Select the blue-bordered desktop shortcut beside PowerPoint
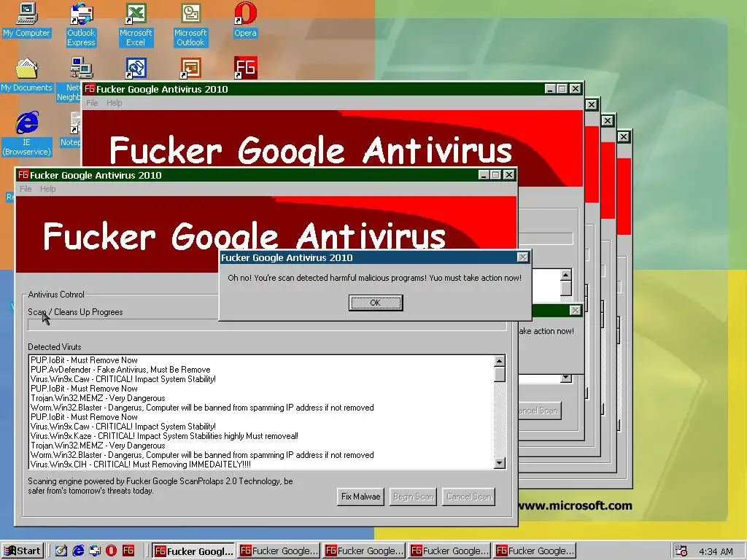Image resolution: width=747 pixels, height=560 pixels. (136, 69)
